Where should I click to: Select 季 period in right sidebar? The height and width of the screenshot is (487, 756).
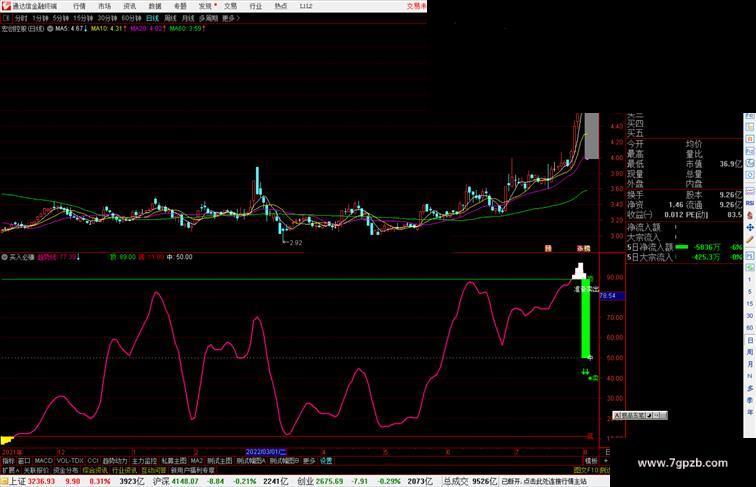tap(750, 400)
